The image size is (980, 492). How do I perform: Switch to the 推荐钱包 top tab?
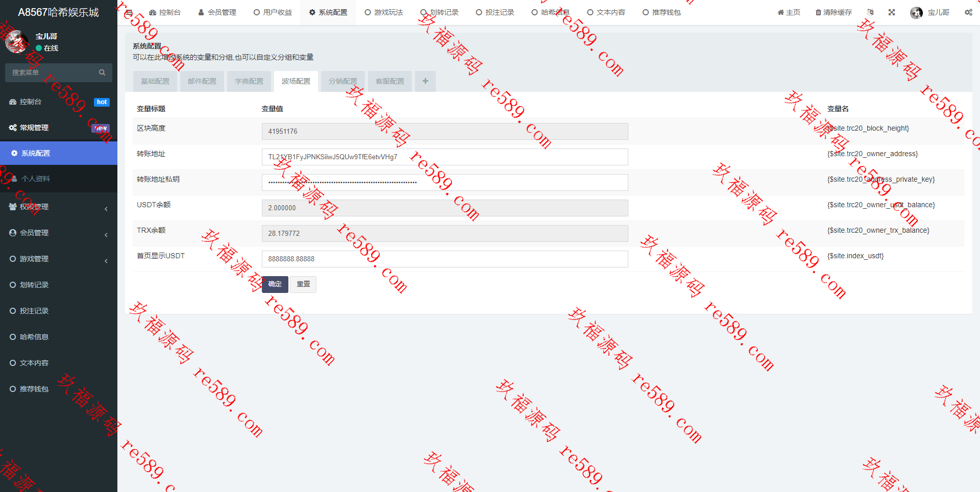point(662,12)
